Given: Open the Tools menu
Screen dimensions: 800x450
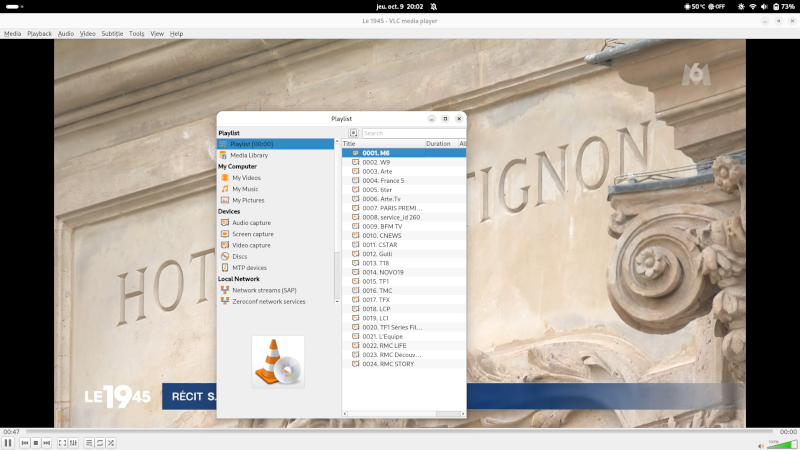Looking at the screenshot, I should click(136, 34).
